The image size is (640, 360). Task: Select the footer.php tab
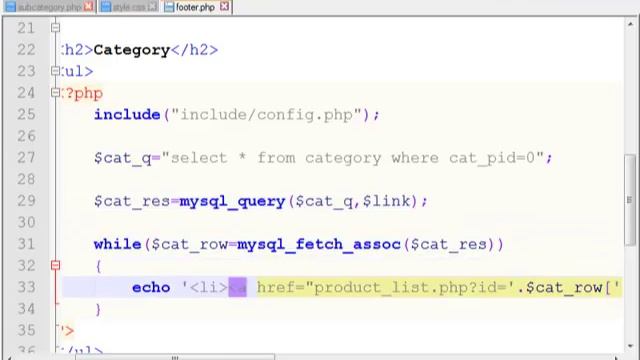click(197, 7)
